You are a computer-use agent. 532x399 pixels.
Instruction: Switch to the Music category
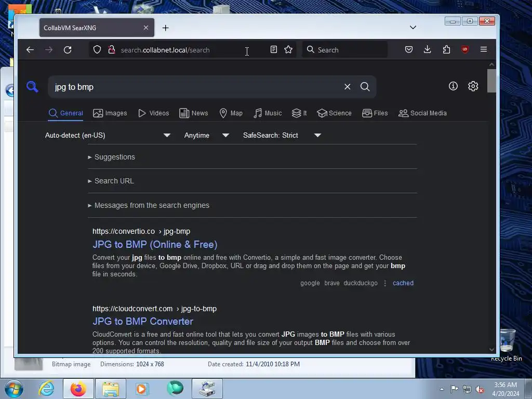[x=268, y=113]
